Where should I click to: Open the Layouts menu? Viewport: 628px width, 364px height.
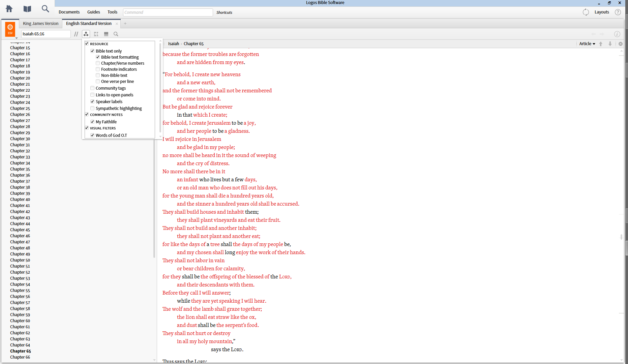(602, 12)
